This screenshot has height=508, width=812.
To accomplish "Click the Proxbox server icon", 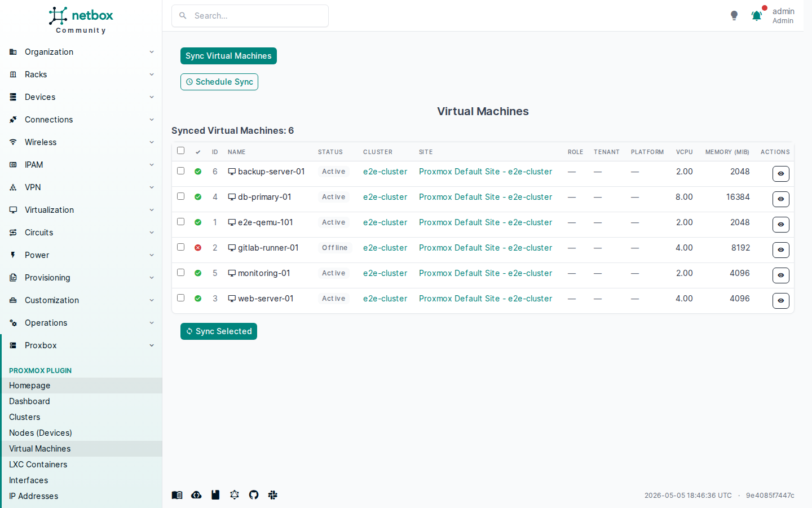I will 13,345.
